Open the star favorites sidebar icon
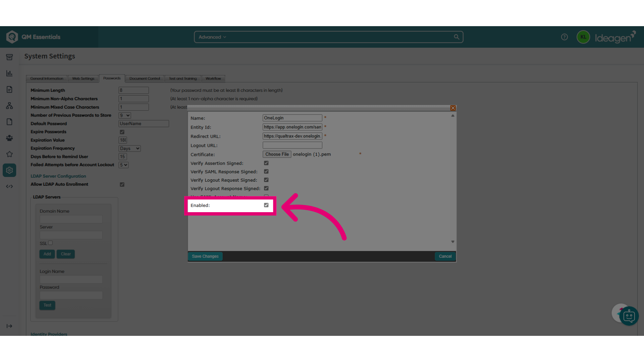The height and width of the screenshot is (362, 644). [x=9, y=154]
